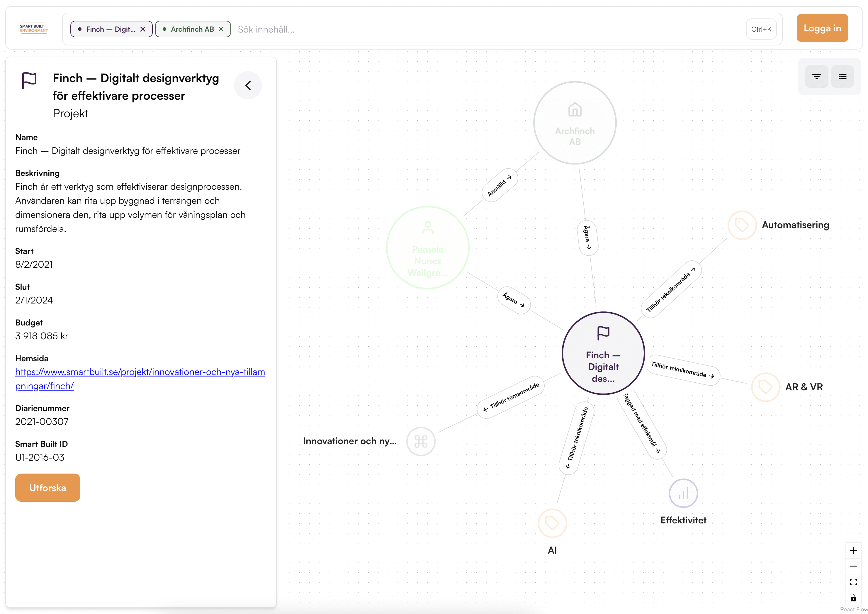Viewport: 868px width, 614px height.
Task: Click the Anställd edge label
Action: pyautogui.click(x=500, y=185)
